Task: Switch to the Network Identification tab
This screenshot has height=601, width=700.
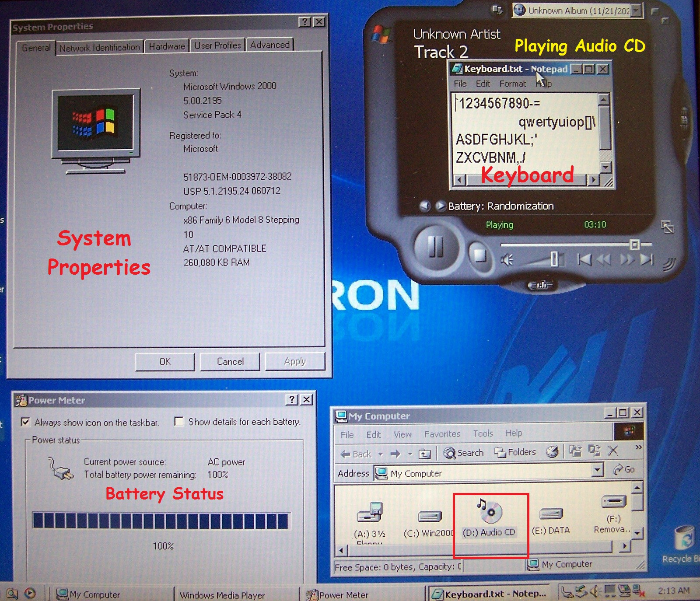Action: pyautogui.click(x=100, y=48)
